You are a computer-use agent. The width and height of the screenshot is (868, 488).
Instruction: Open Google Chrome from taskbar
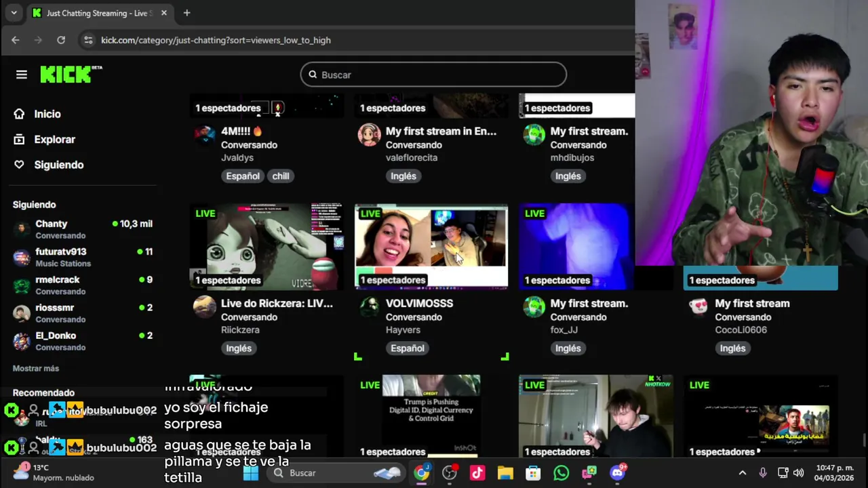point(422,472)
